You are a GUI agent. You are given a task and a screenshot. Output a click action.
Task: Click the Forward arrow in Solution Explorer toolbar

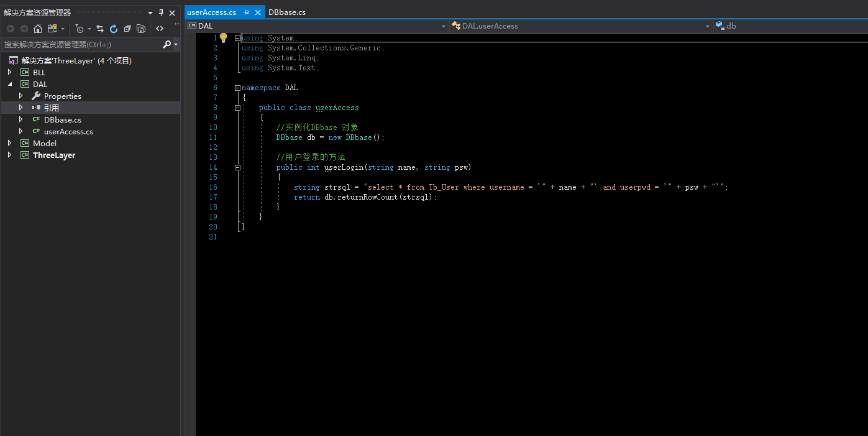coord(24,29)
